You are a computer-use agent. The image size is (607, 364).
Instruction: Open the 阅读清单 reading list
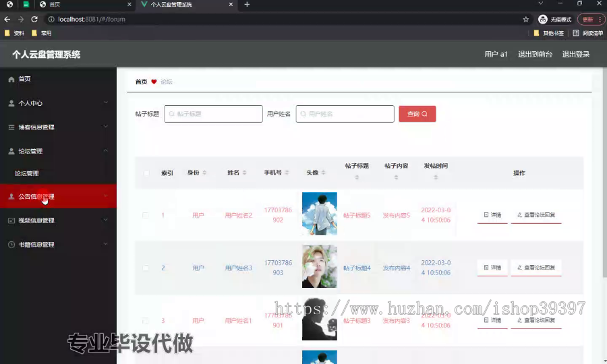[587, 33]
